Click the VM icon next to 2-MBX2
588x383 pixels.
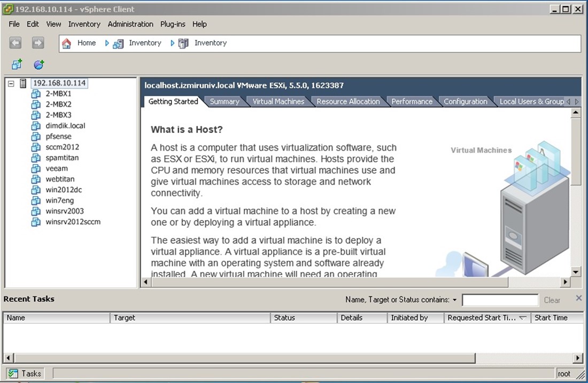36,105
